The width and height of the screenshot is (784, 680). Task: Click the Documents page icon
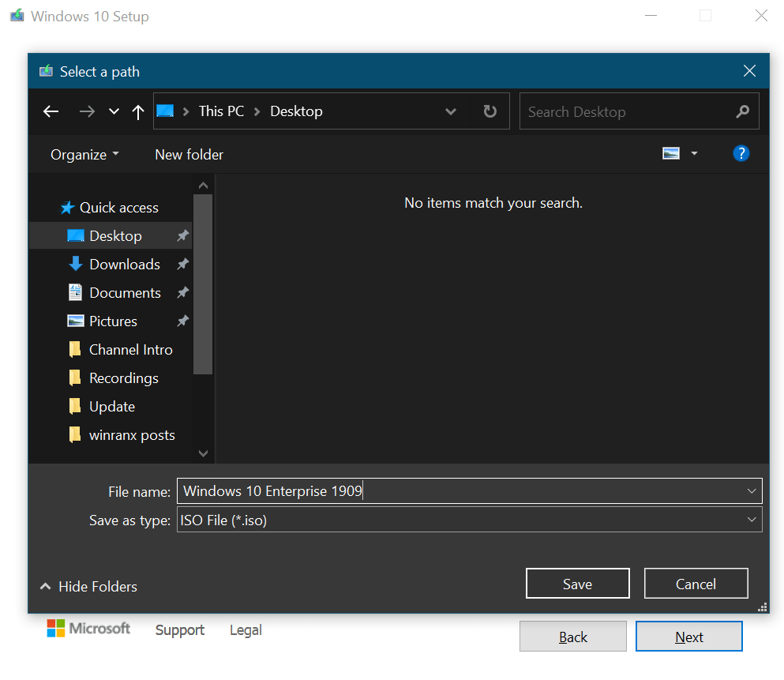click(75, 292)
